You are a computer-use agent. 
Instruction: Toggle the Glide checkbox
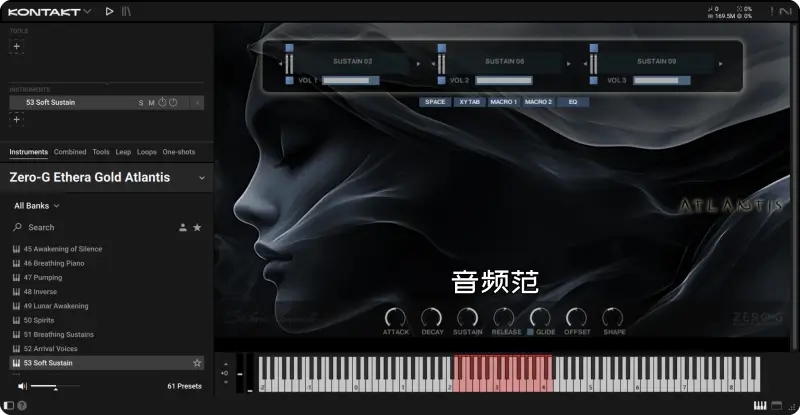531,332
